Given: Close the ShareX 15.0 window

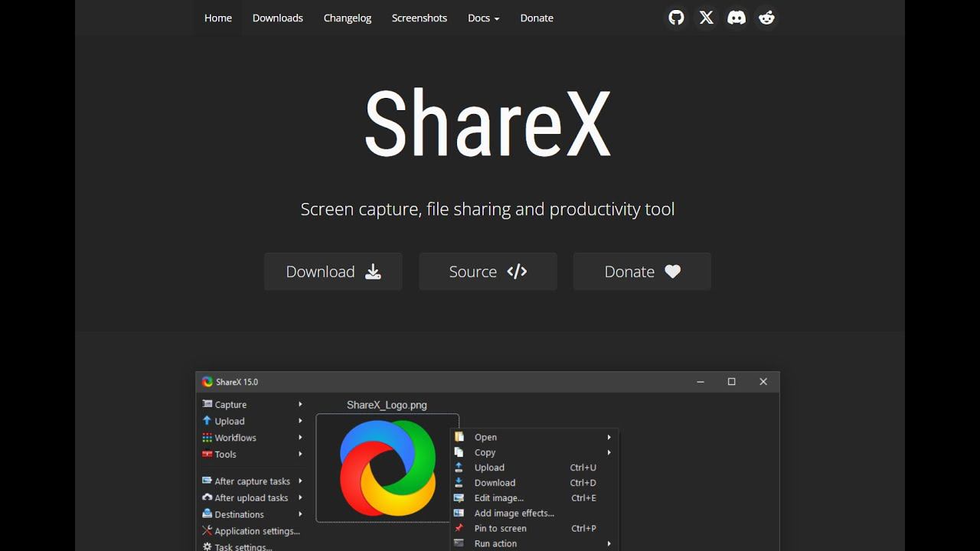Looking at the screenshot, I should coord(763,382).
